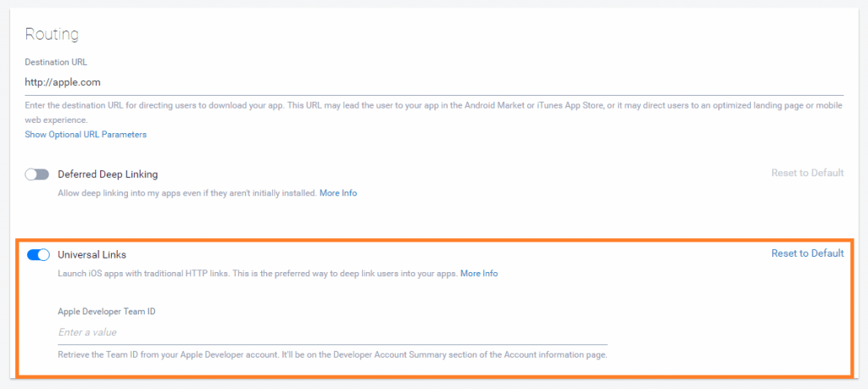The height and width of the screenshot is (389, 868).
Task: Open More Info link for Deferred Deep Linking
Action: click(x=337, y=193)
